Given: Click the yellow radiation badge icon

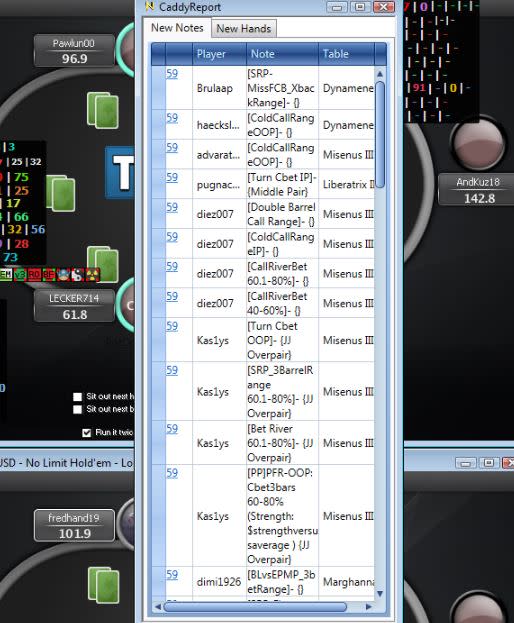Looking at the screenshot, I should coord(92,274).
